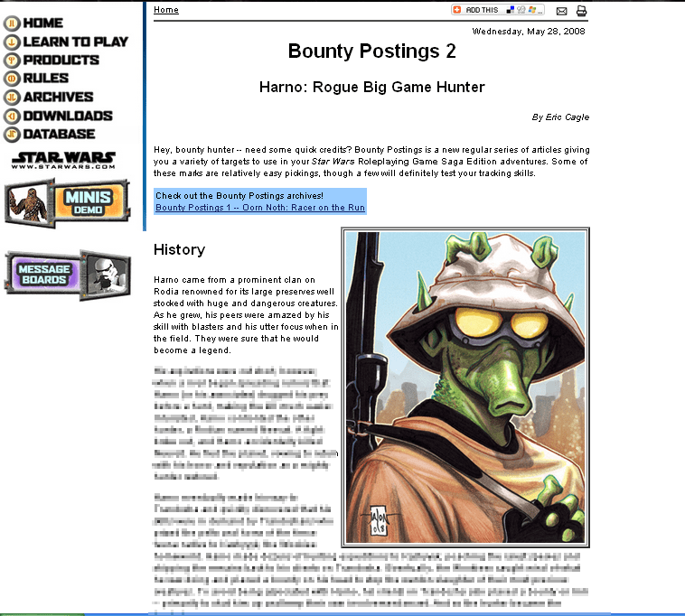Click the round bullet icon beside ARCHIVES
Viewport: 685px width, 616px height.
(x=12, y=98)
